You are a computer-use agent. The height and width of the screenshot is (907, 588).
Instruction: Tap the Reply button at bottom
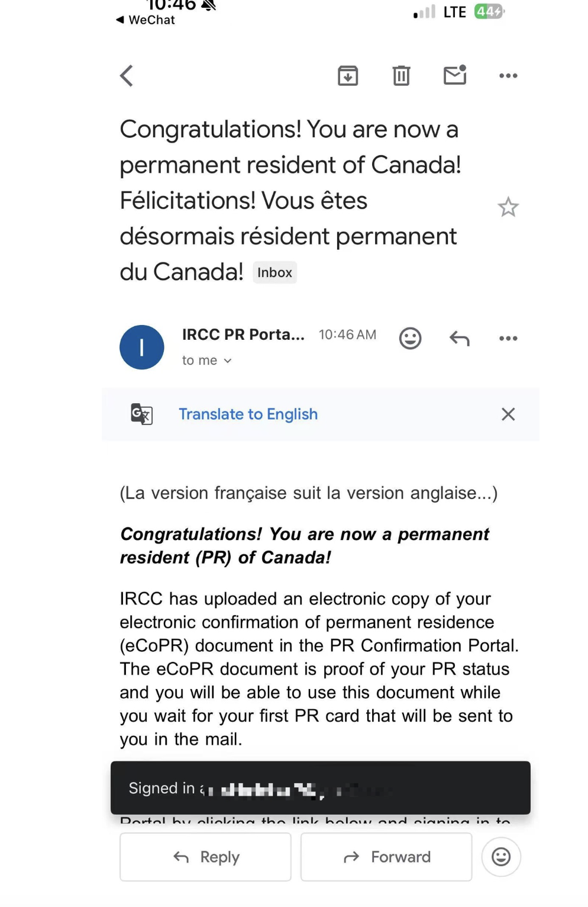(x=205, y=857)
